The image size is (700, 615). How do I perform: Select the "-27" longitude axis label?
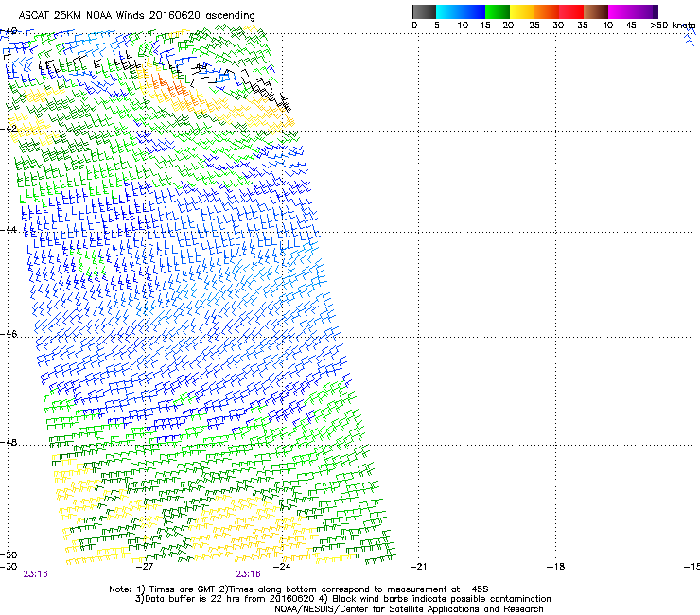pyautogui.click(x=145, y=567)
